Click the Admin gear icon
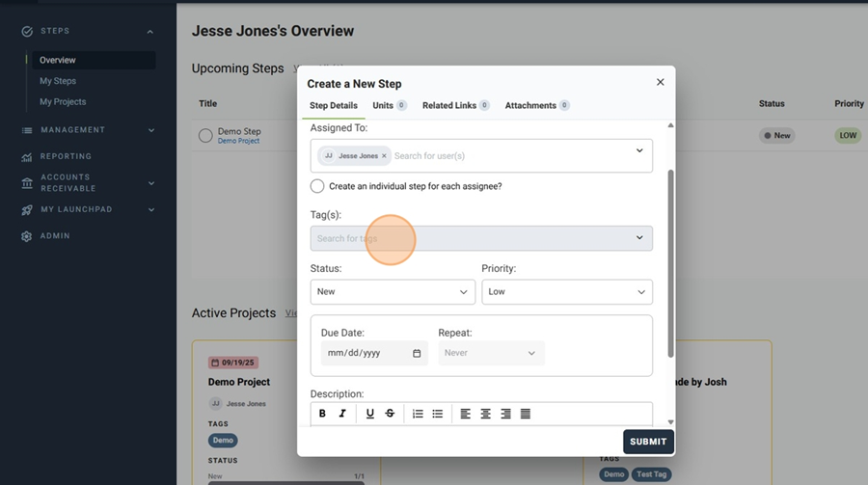This screenshot has width=868, height=485. point(27,236)
